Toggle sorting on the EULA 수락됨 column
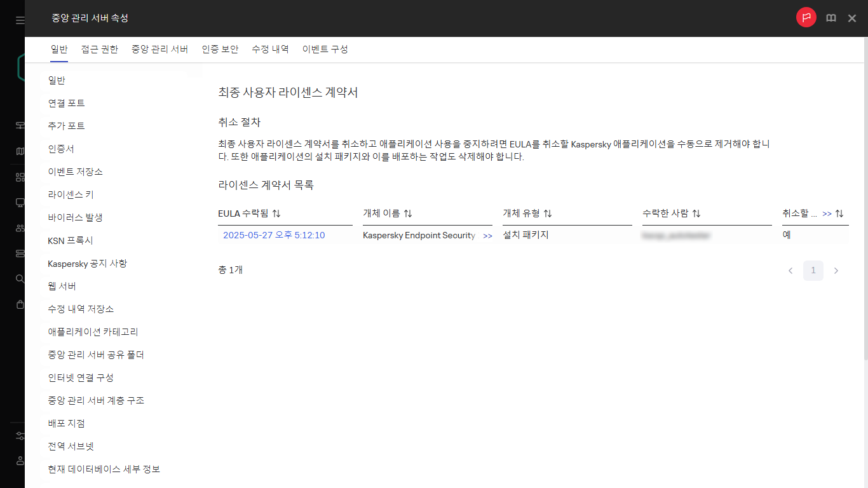The height and width of the screenshot is (488, 868). point(275,213)
